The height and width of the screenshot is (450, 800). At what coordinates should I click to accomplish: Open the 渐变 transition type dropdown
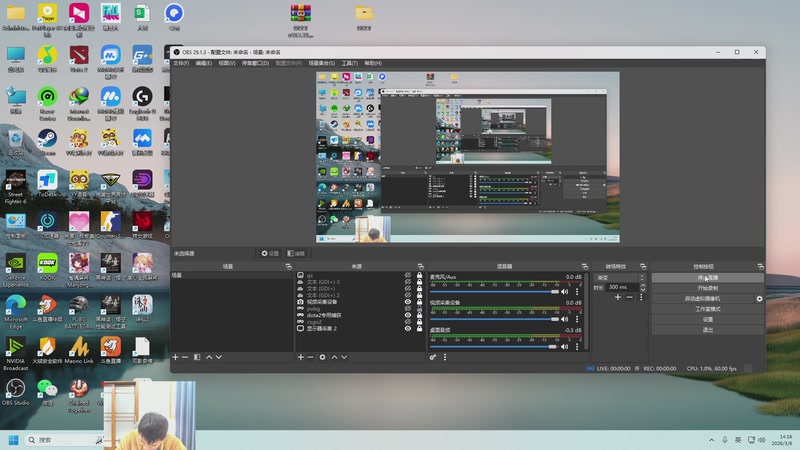620,278
